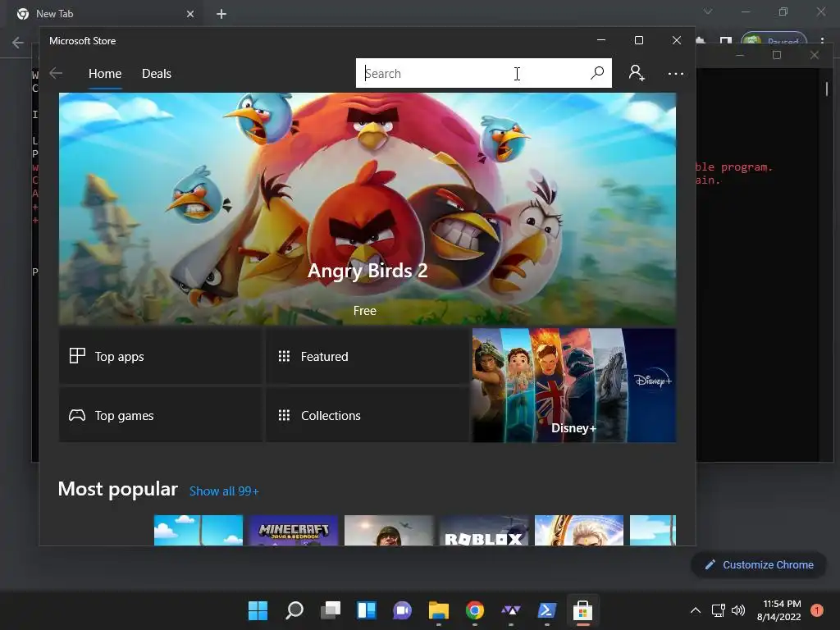Open the Minecraft game thumbnail
Image resolution: width=840 pixels, height=630 pixels.
coord(294,531)
